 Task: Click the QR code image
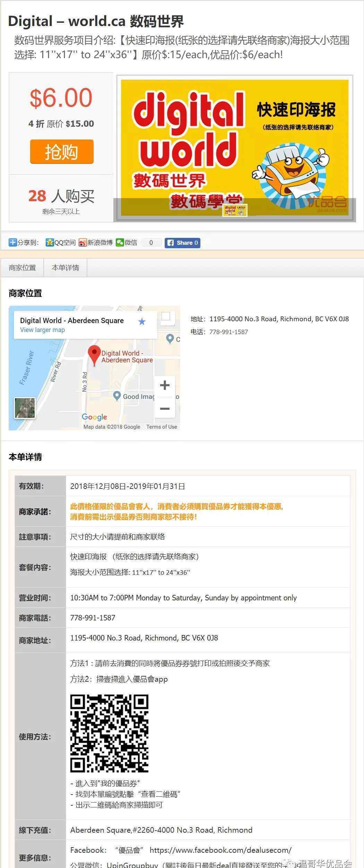pyautogui.click(x=109, y=733)
